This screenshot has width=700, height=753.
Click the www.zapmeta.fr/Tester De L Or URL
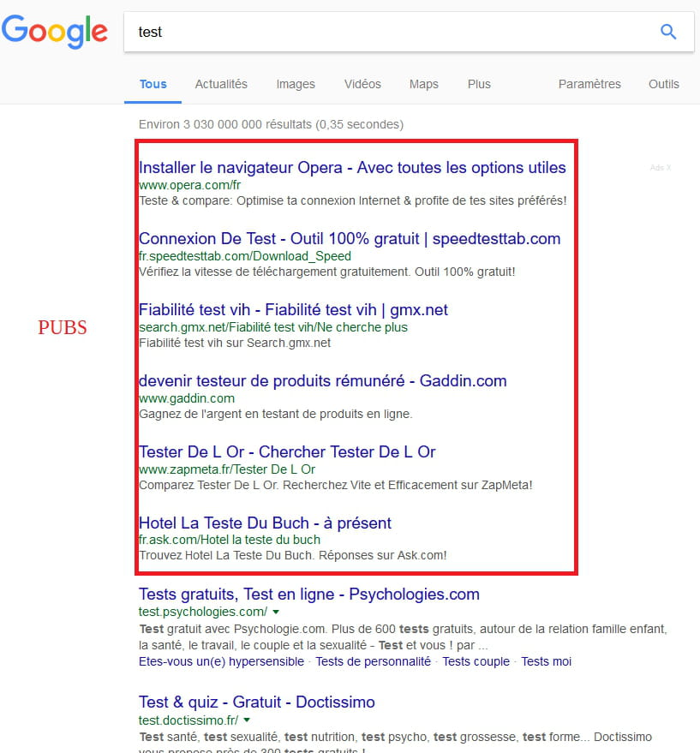point(227,469)
